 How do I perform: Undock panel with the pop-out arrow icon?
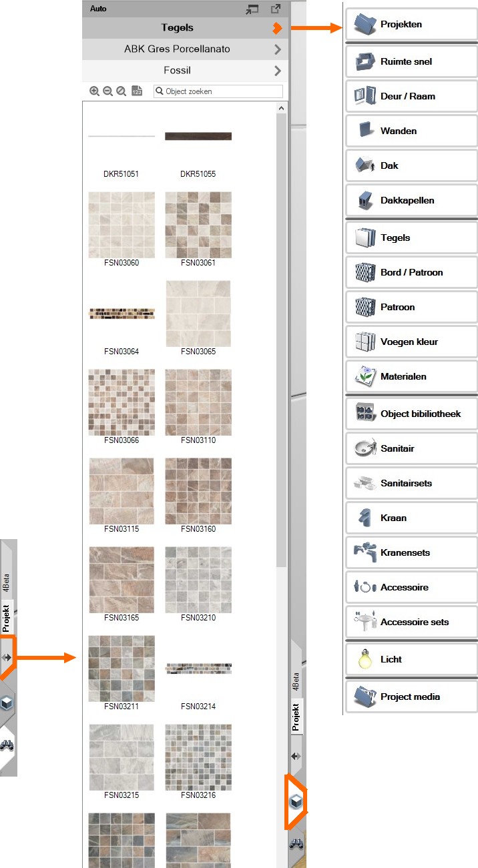tap(275, 9)
